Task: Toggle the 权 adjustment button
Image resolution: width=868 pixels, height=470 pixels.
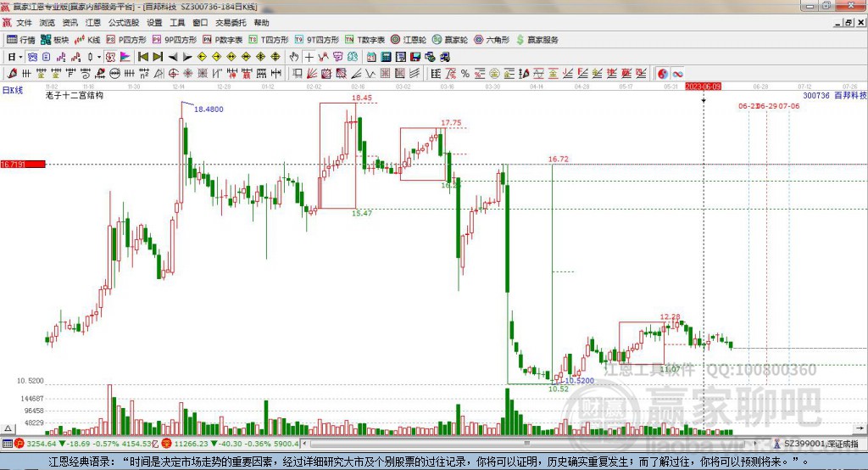Action: 111,57
